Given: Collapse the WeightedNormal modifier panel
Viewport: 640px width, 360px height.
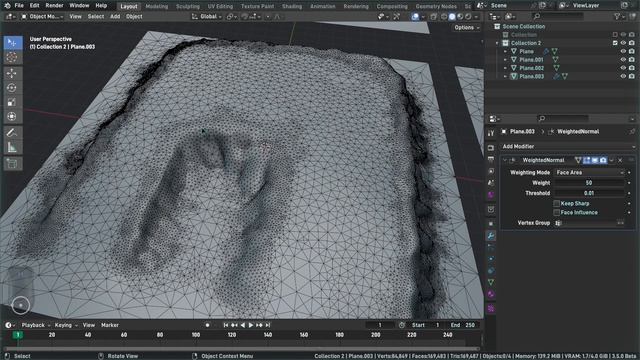Looking at the screenshot, I should tap(505, 160).
